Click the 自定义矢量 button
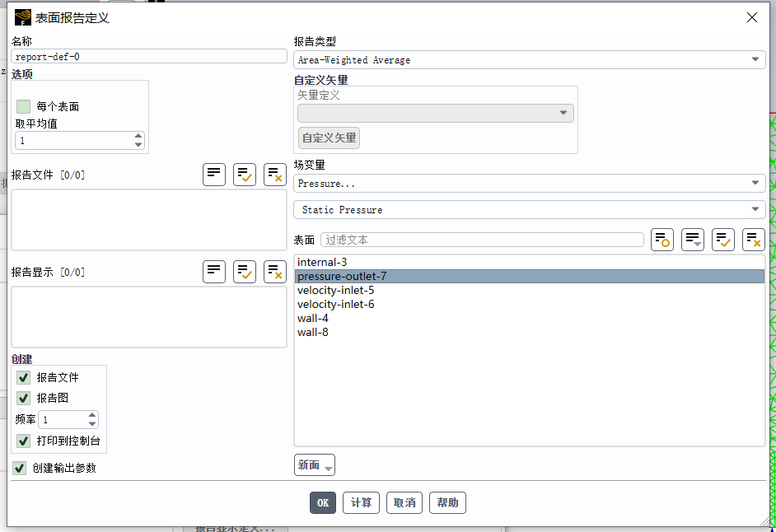The width and height of the screenshot is (776, 532). [330, 138]
